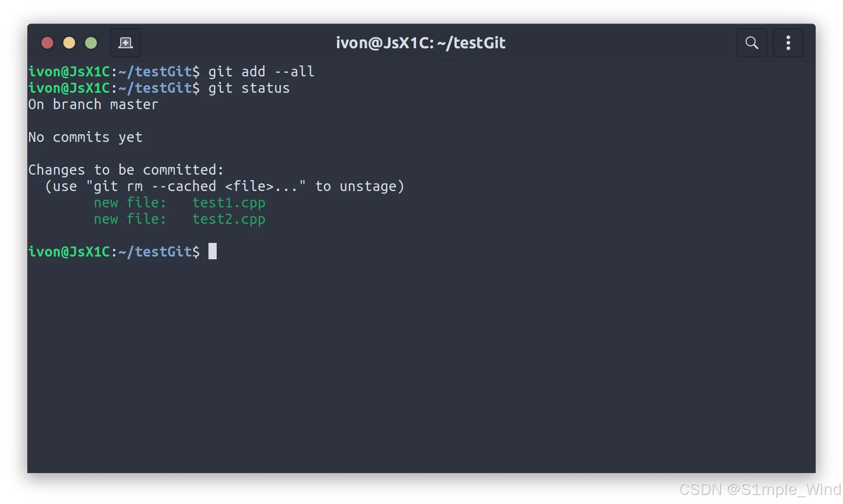843x504 pixels.
Task: Click 'new file:' label beside test2.cpp
Action: [x=130, y=219]
